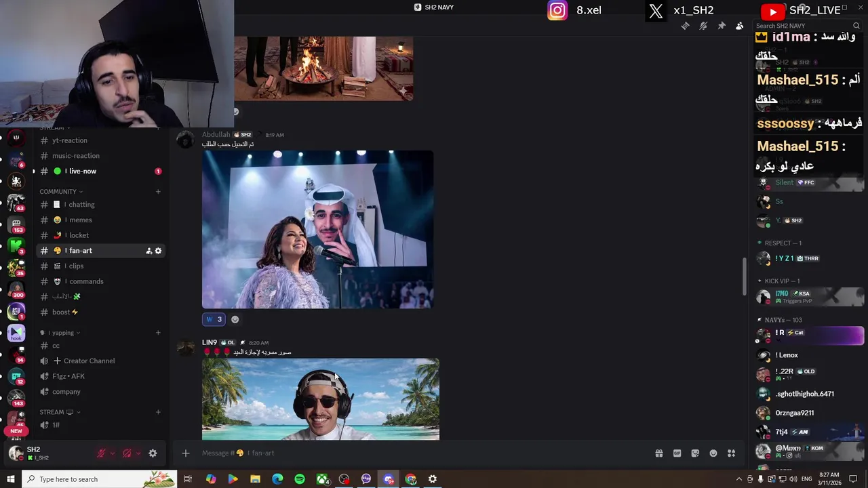Screen dimensions: 868x488
Task: Open the apps launcher icon in message bar
Action: point(732,453)
